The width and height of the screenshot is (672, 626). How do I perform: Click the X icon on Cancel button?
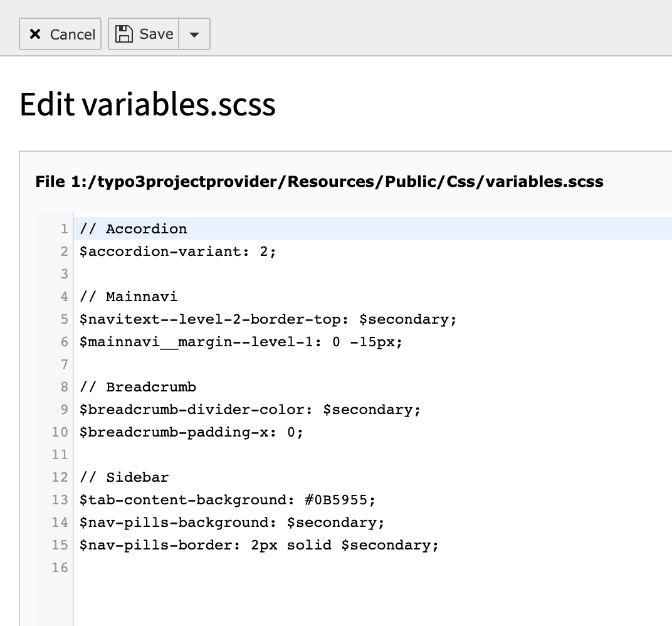click(35, 34)
